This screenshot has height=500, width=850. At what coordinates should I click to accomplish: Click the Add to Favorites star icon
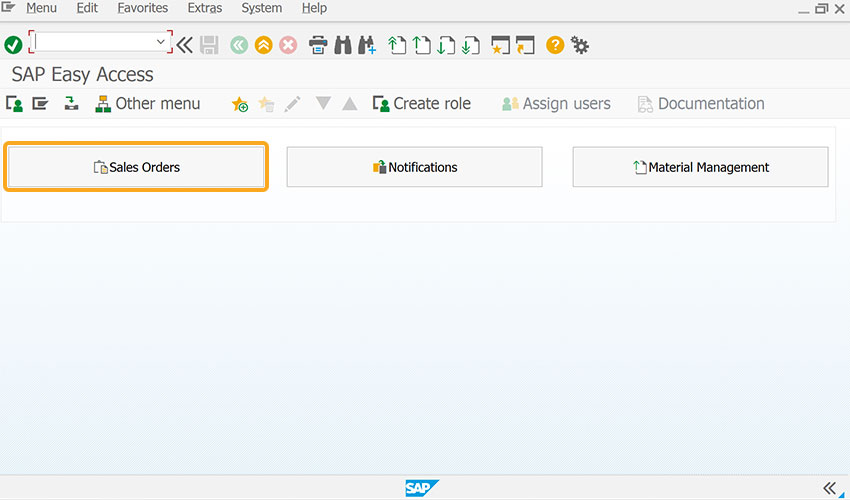(240, 104)
